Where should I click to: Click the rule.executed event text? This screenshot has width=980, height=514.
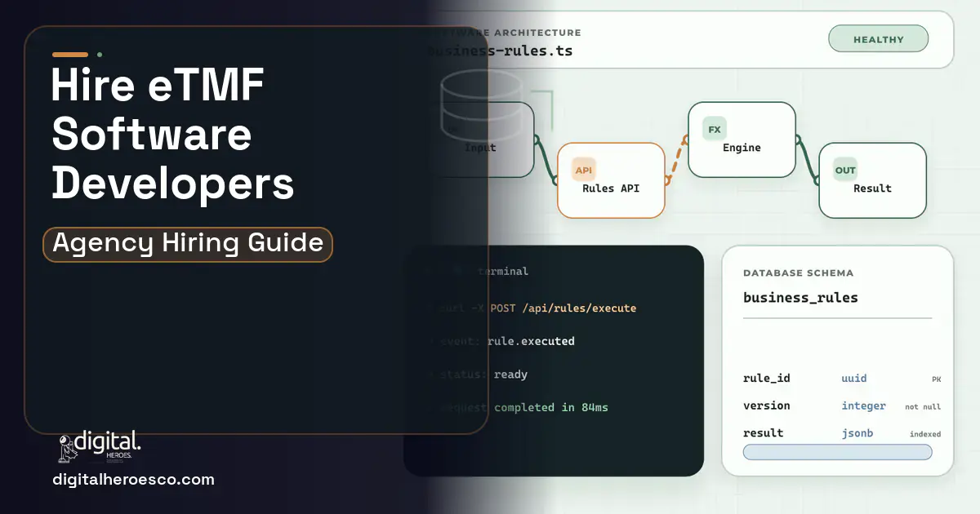pos(531,341)
